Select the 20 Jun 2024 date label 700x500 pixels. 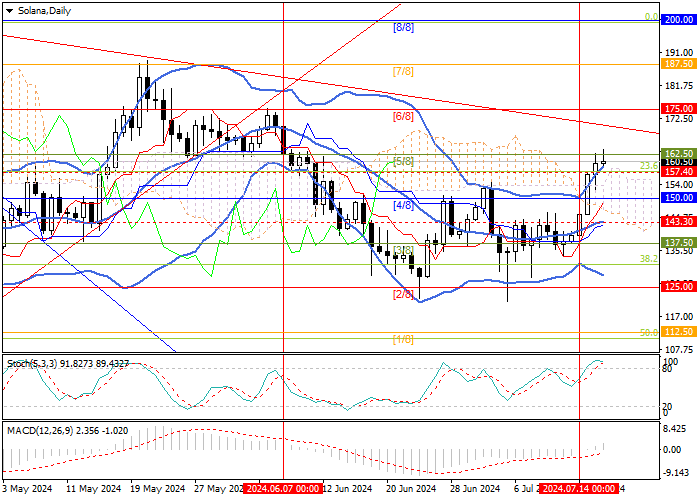[411, 488]
